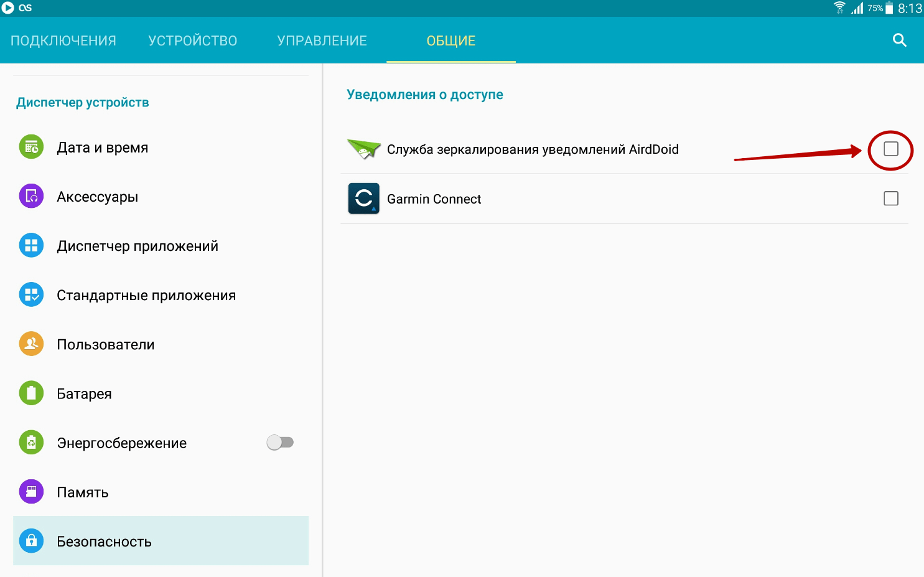Select the ОБЩИЕ tab

(451, 41)
